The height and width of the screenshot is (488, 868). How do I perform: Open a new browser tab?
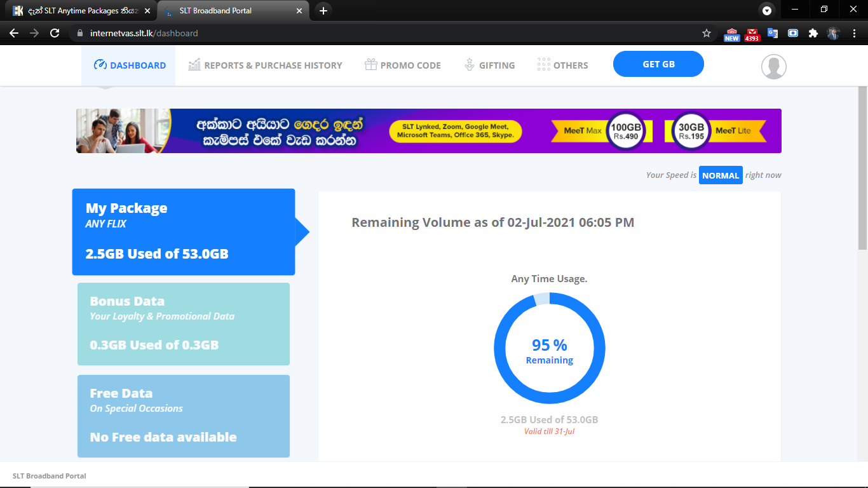(x=323, y=10)
